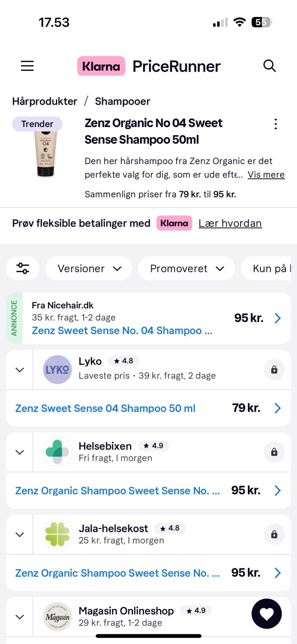Expand the Helsebixen store details
The image size is (297, 644).
point(19,452)
